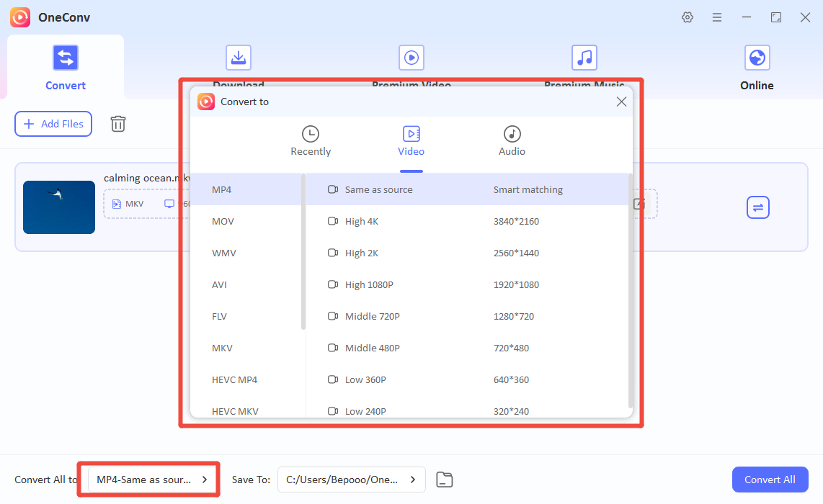Open the Recently tab
This screenshot has height=504, width=823.
[311, 141]
